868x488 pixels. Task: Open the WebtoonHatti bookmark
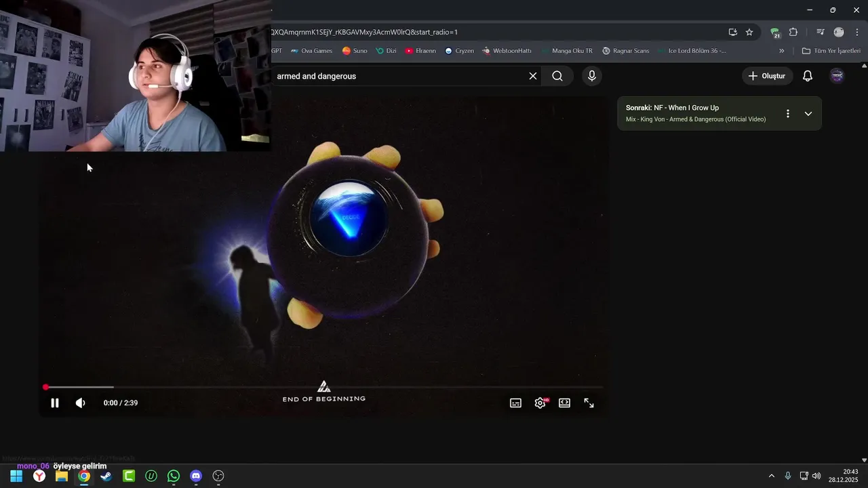507,51
